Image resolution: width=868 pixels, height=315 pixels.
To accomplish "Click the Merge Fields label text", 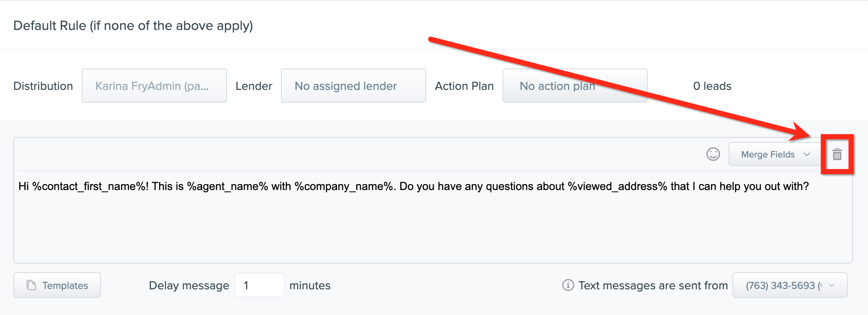I will [x=768, y=155].
